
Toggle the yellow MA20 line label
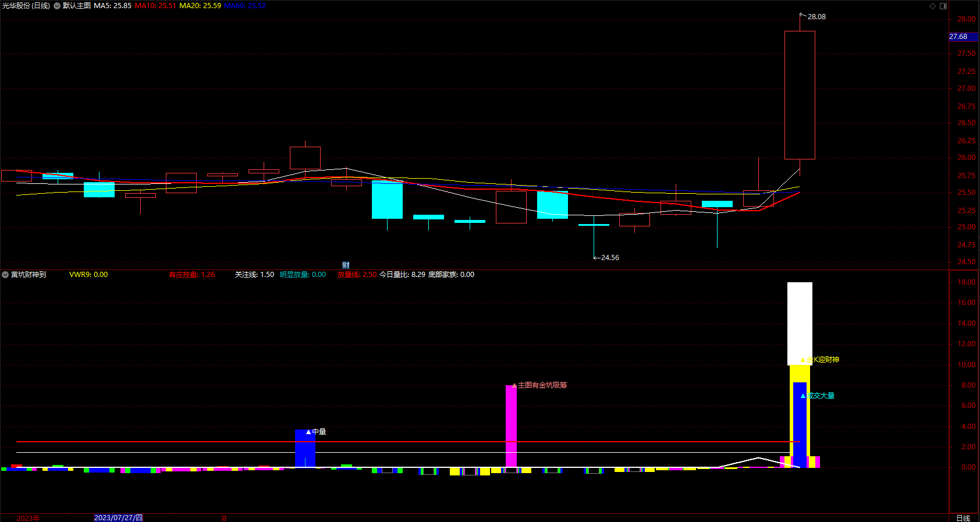click(x=200, y=6)
